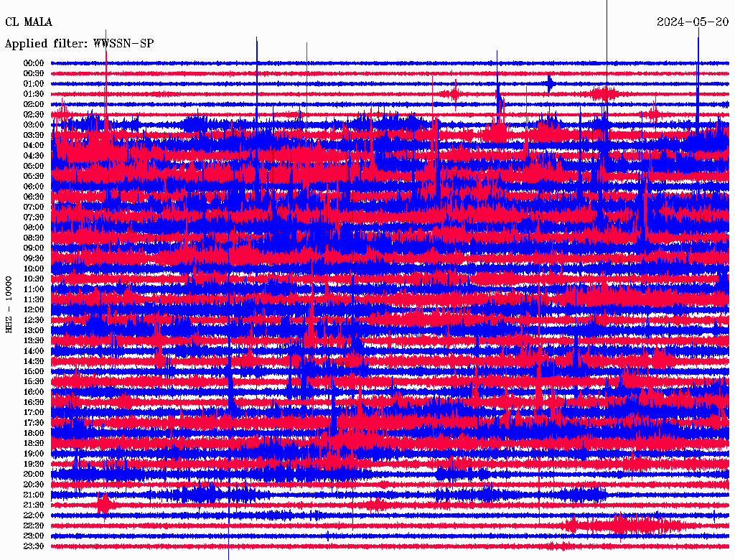Click the station label CL MALA
The image size is (735, 560).
[x=29, y=22]
